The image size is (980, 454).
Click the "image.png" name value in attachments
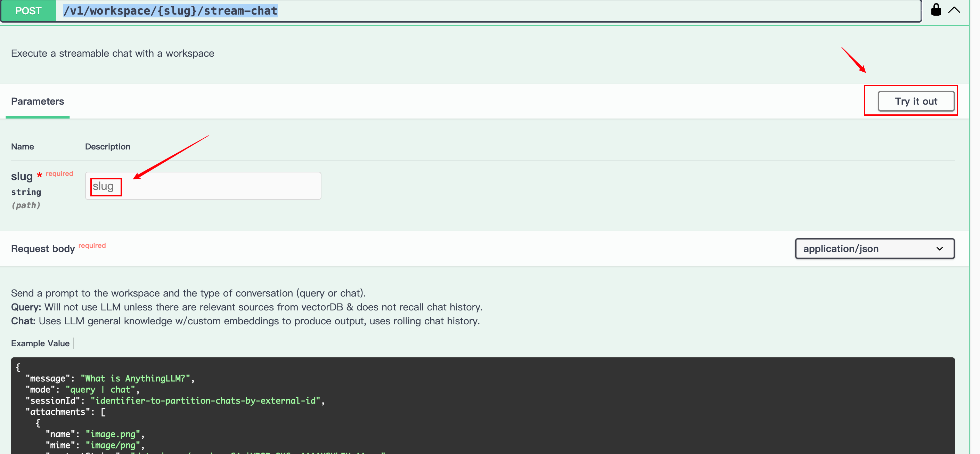(x=113, y=434)
